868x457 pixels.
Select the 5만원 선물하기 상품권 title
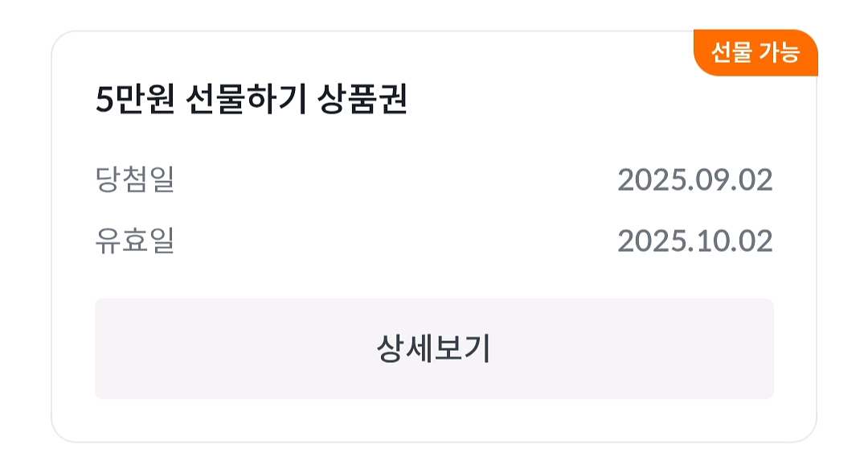(x=252, y=101)
